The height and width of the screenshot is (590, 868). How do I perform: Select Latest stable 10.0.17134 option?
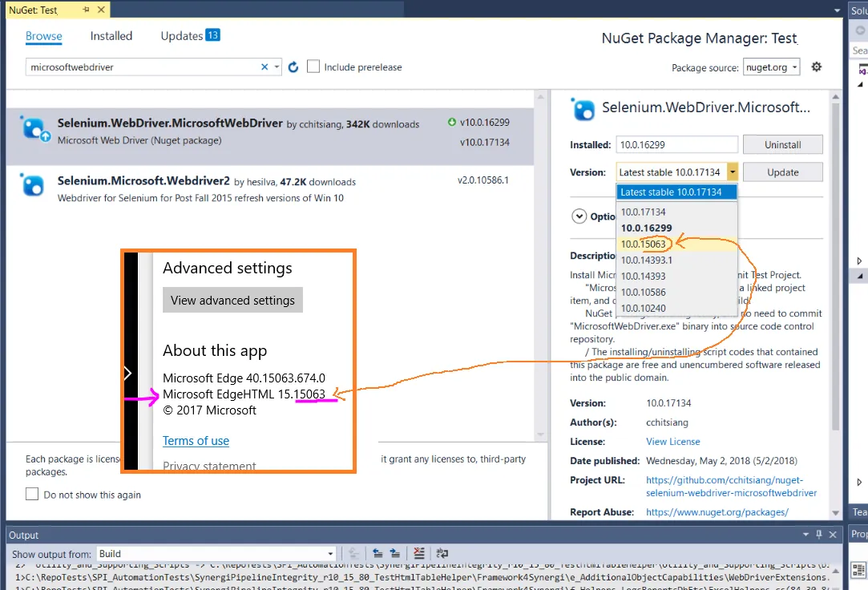coord(676,192)
